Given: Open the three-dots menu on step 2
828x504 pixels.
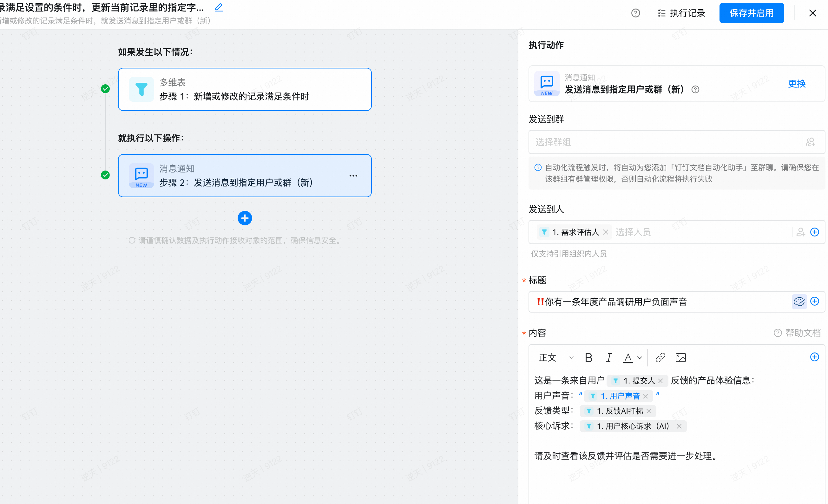Looking at the screenshot, I should 353,176.
